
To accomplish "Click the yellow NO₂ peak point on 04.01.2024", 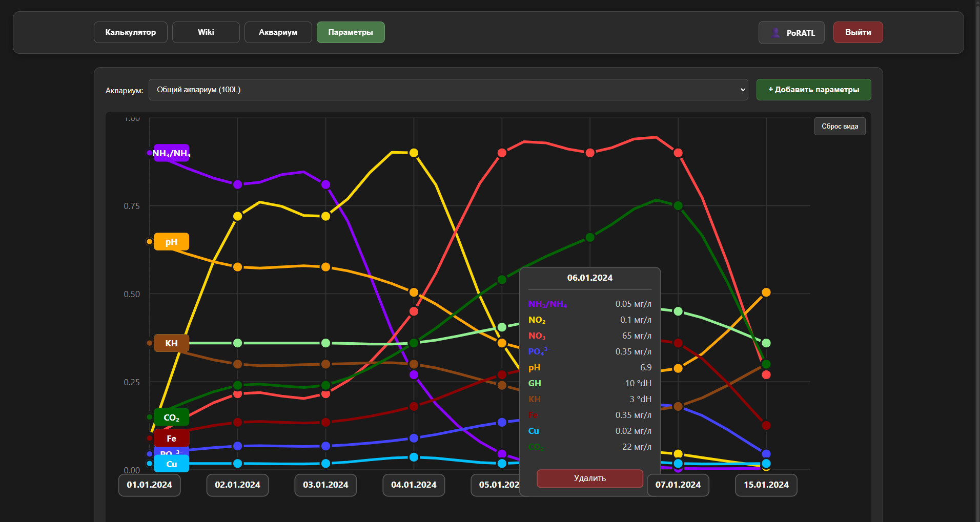I will pos(414,153).
